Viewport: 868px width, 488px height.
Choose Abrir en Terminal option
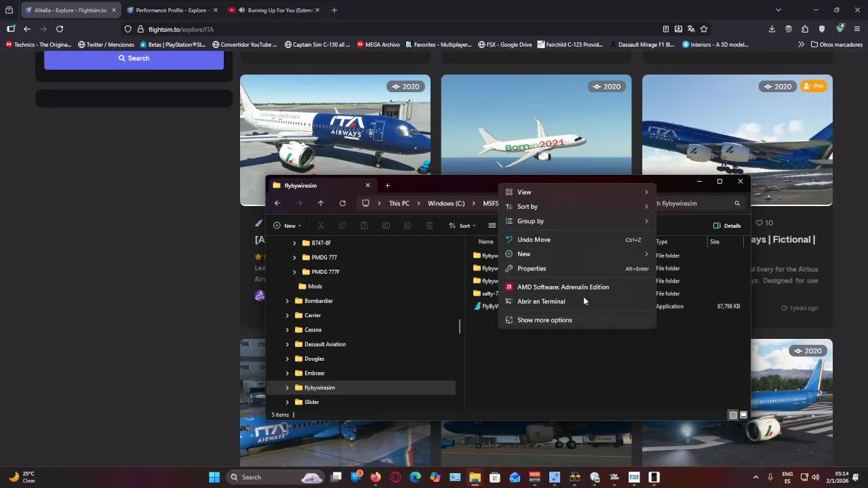[x=577, y=302]
